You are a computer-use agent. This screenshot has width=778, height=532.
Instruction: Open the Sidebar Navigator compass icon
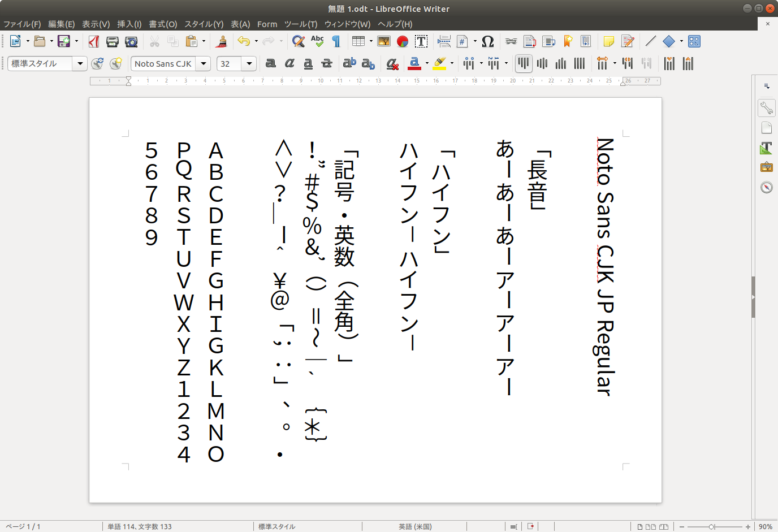(767, 187)
